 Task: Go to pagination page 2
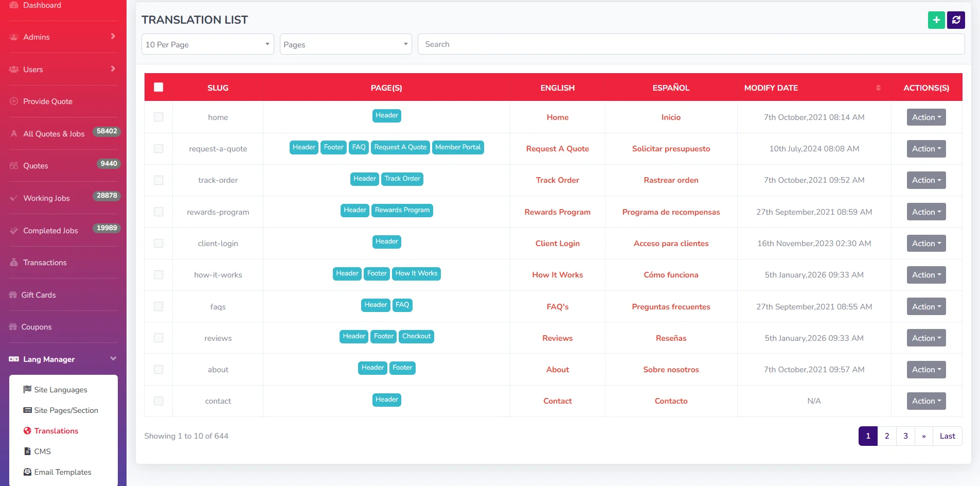tap(886, 436)
